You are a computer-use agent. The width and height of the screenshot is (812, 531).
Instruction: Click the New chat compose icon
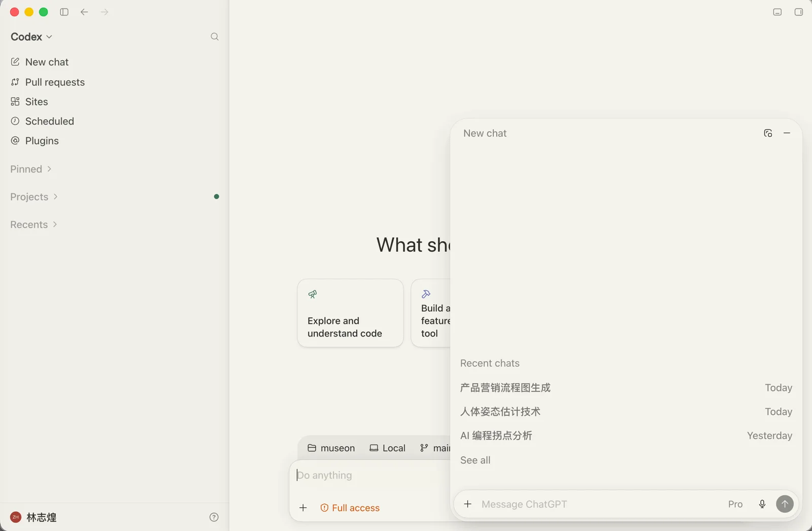tap(15, 61)
